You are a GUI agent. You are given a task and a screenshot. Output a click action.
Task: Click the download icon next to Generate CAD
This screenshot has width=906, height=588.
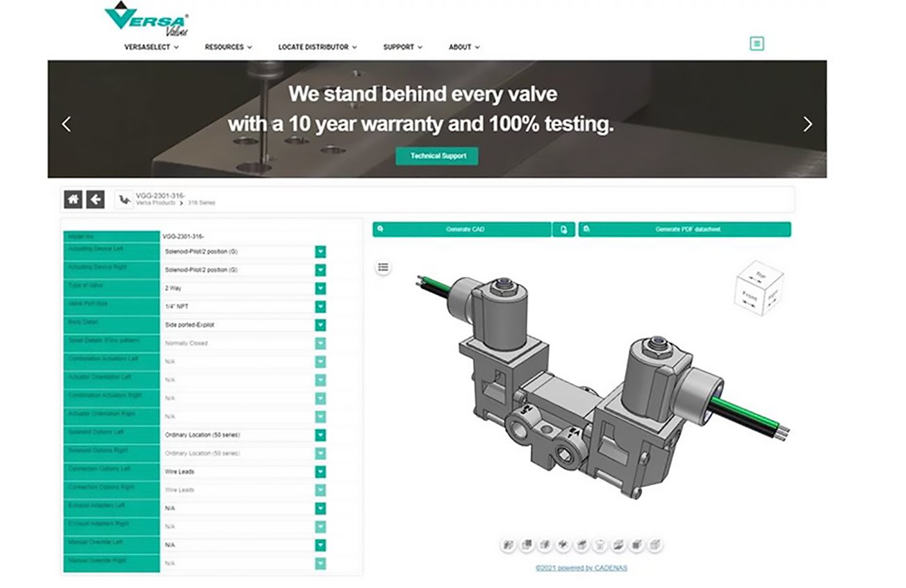point(565,230)
